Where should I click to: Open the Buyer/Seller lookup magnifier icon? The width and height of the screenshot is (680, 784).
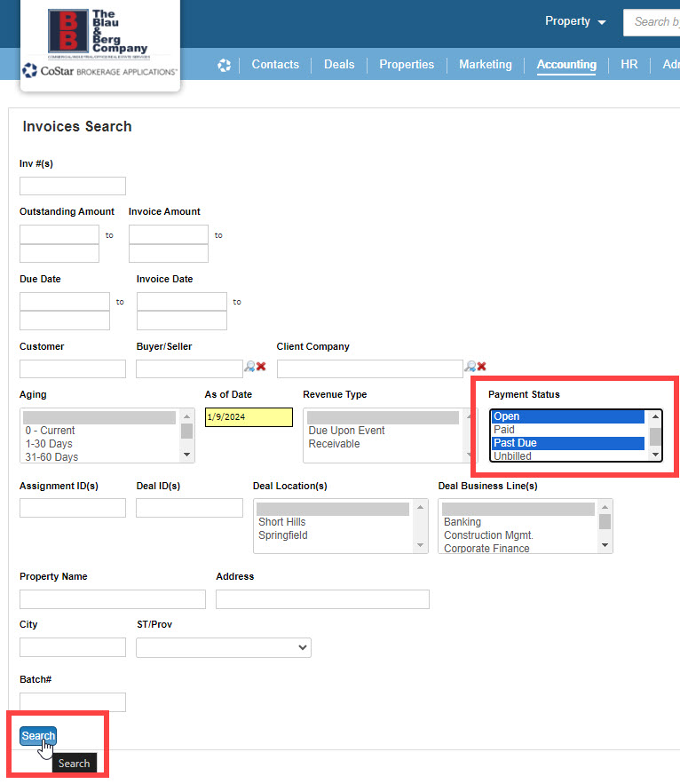249,366
